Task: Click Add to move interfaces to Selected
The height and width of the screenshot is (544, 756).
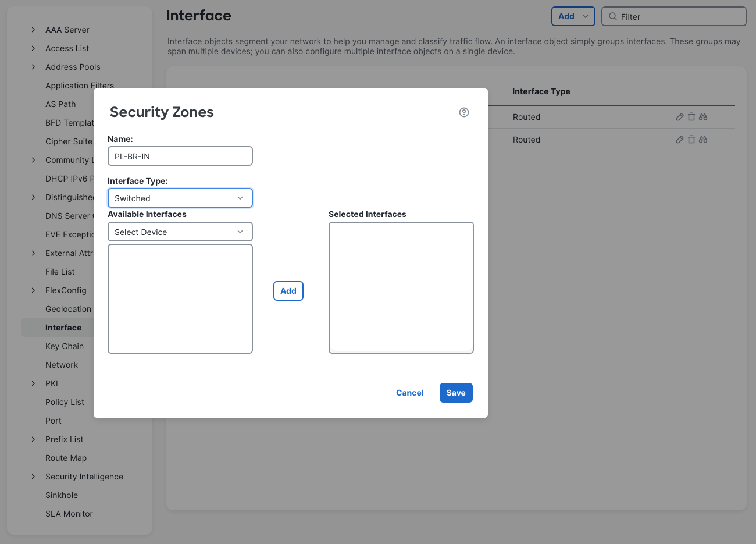Action: click(288, 291)
